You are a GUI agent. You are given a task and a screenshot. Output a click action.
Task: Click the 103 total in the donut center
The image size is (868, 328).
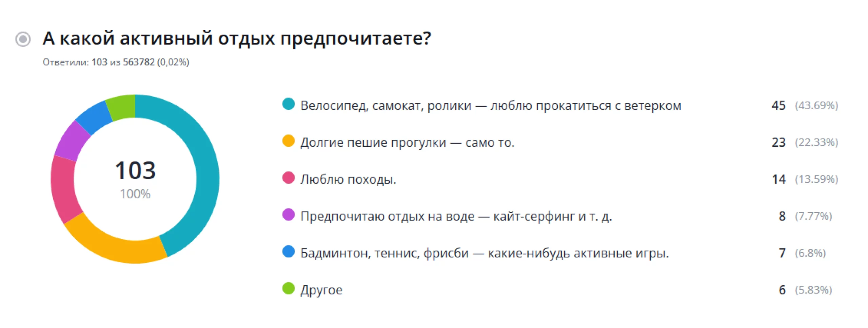(135, 170)
